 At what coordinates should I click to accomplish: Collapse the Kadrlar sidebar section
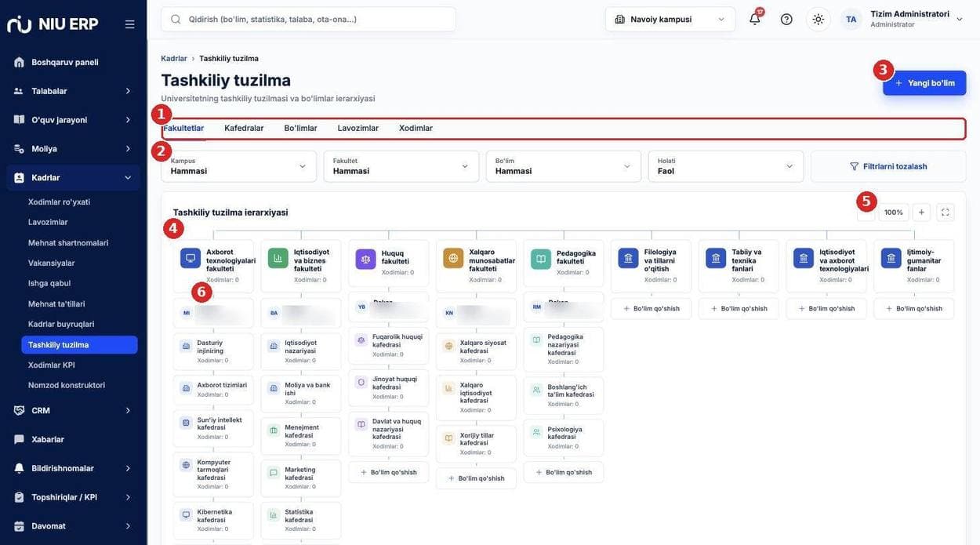click(74, 177)
